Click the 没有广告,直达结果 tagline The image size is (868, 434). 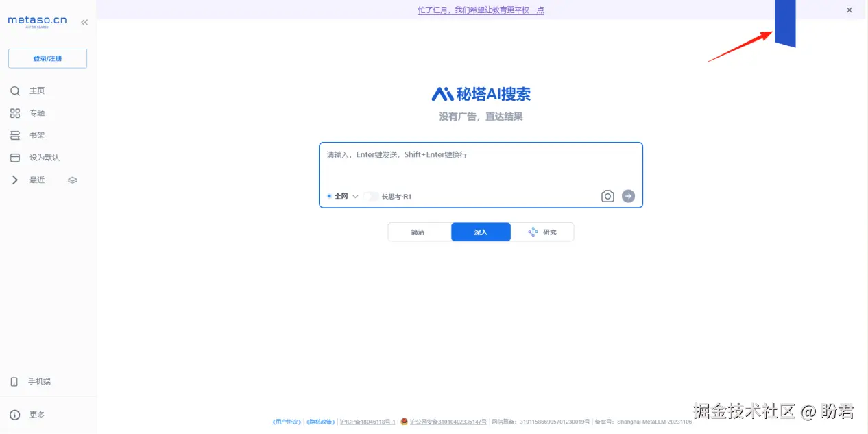[x=481, y=117]
